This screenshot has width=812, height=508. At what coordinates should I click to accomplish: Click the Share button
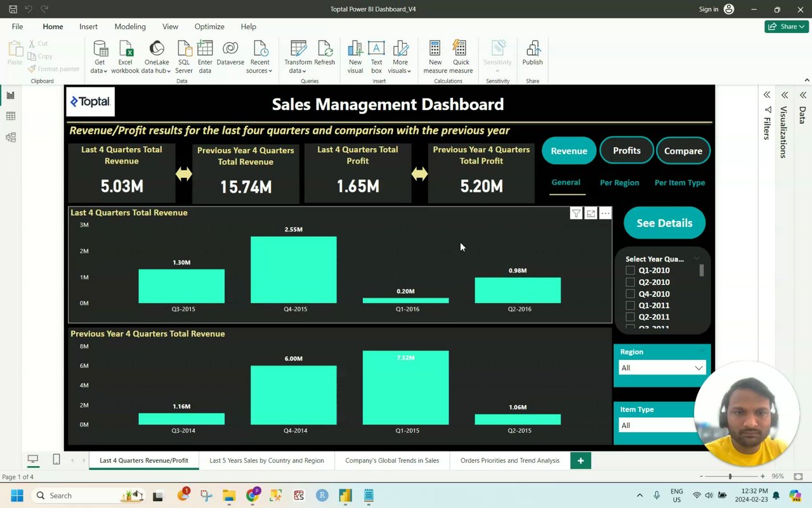tap(787, 27)
